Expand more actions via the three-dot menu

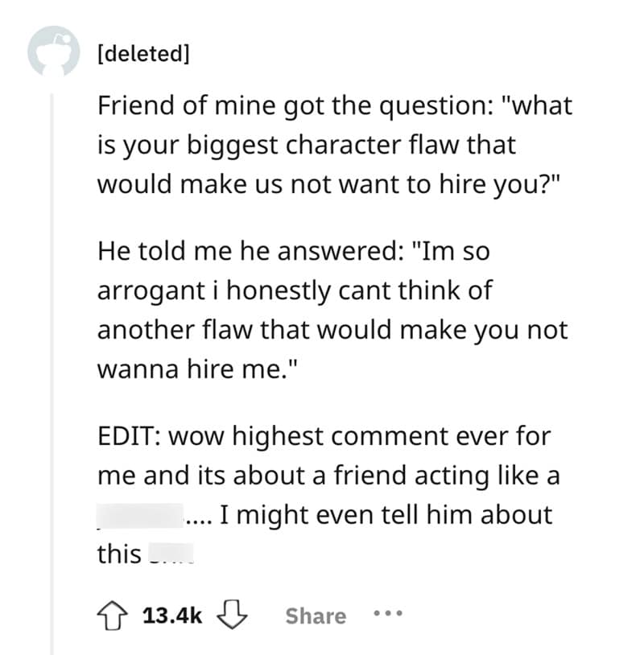388,614
